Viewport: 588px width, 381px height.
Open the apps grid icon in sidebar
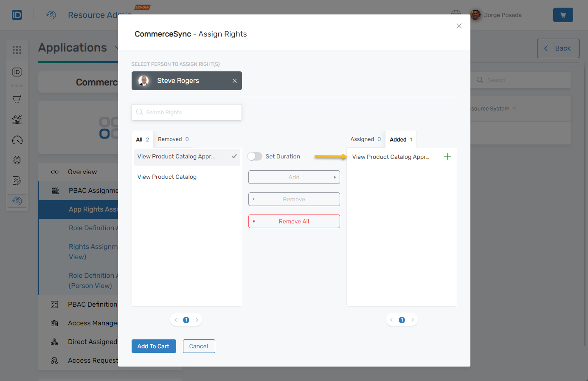17,50
